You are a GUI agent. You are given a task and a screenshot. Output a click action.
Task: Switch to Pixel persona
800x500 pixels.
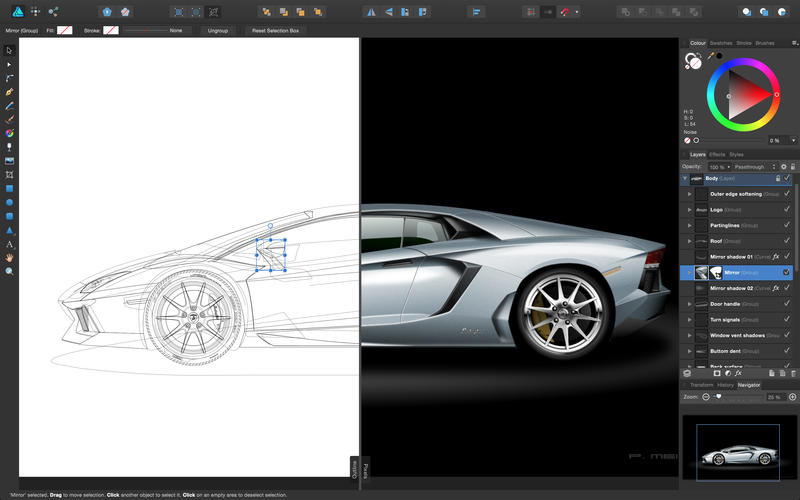tap(35, 11)
